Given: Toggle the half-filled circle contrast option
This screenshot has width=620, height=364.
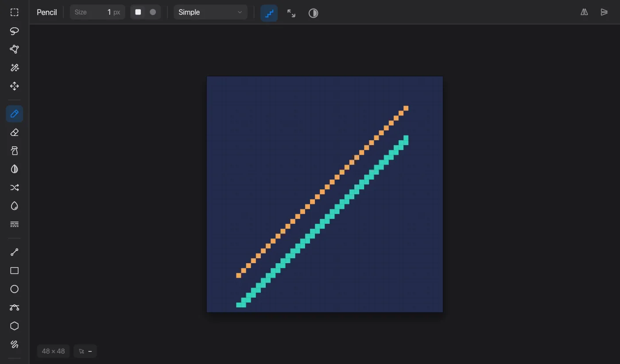Looking at the screenshot, I should pos(314,13).
